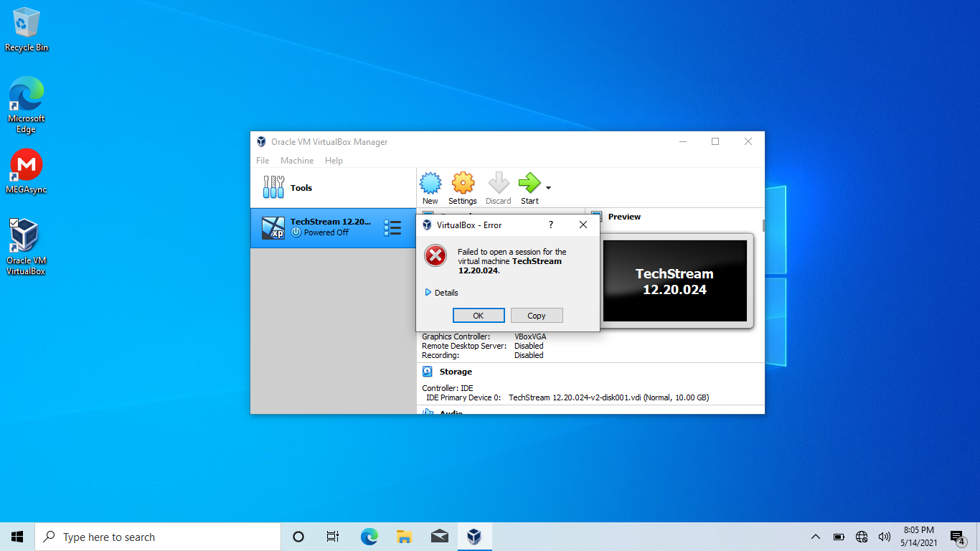The image size is (980, 551).
Task: Select TechStream 12.20 virtual machine
Action: coord(333,228)
